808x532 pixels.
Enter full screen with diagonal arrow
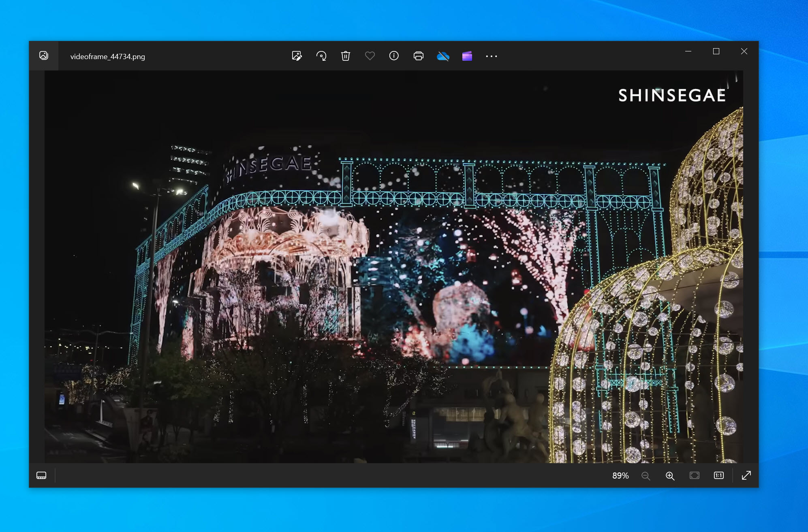coord(746,475)
